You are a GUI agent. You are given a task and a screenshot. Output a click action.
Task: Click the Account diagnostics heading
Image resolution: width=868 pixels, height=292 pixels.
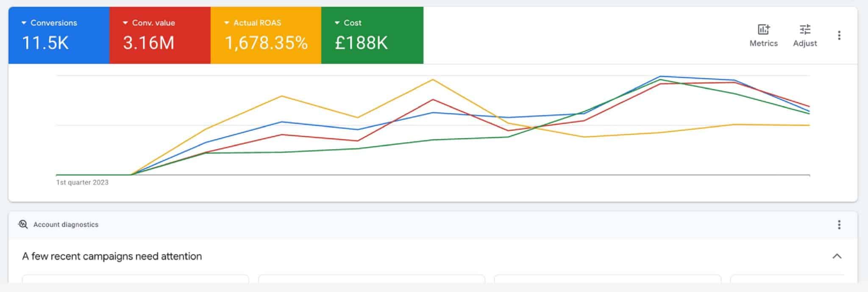click(x=66, y=225)
